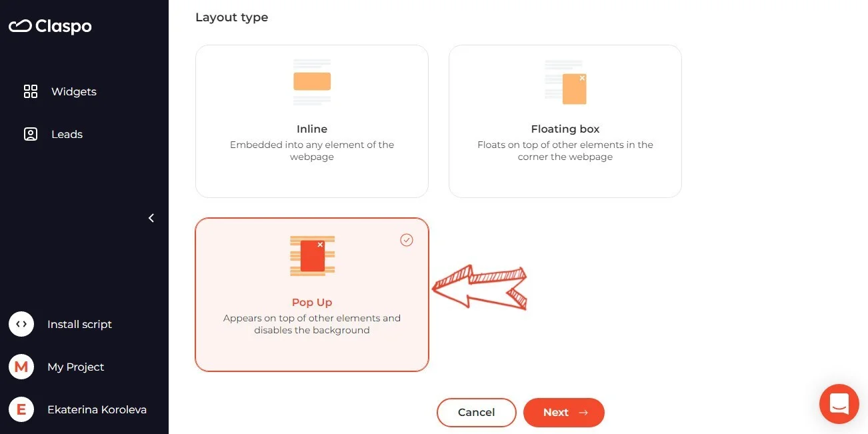Open the Intercom chat bubble
The image size is (868, 434).
(839, 403)
